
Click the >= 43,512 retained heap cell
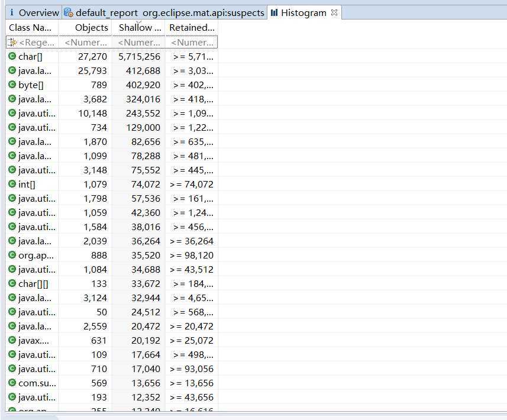pos(192,270)
